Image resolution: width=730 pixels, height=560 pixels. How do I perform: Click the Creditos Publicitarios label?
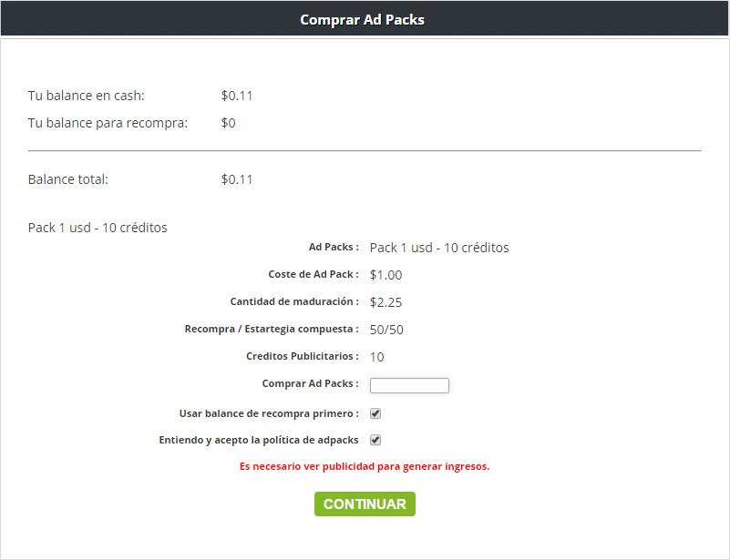pyautogui.click(x=302, y=357)
